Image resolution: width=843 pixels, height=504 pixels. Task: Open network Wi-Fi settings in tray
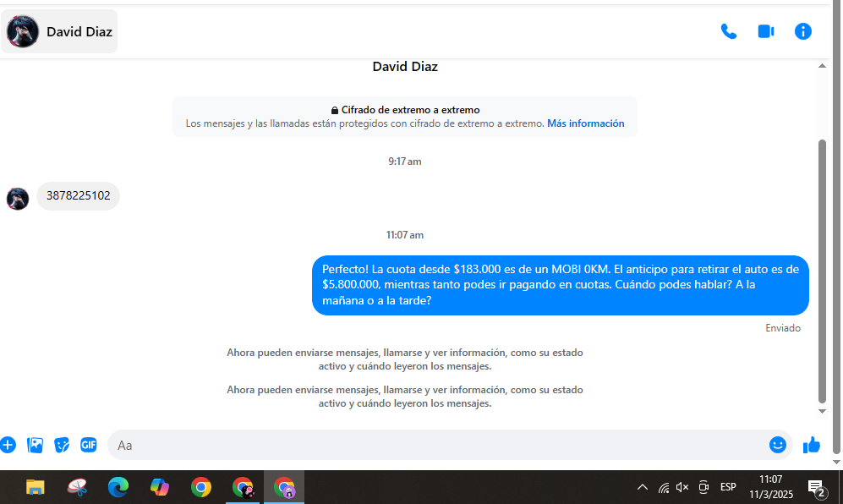(664, 487)
